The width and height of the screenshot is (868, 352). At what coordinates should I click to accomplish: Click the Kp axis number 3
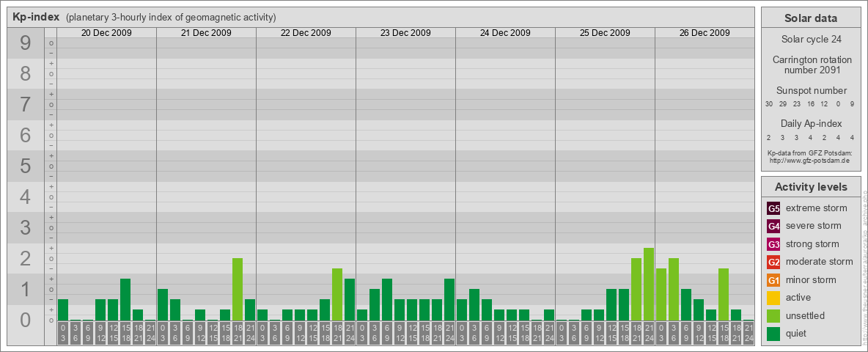coord(26,227)
